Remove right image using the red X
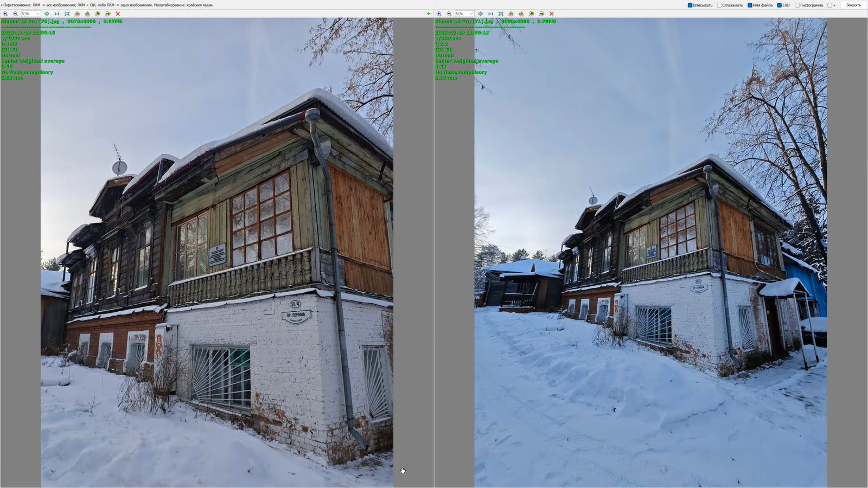868x488 pixels. [x=552, y=14]
